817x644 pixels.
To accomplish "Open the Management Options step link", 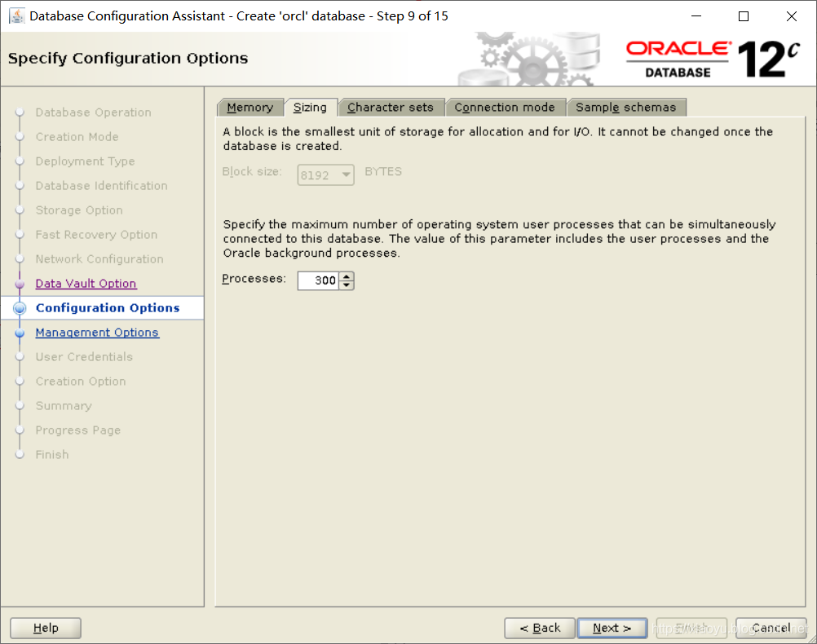I will coord(97,333).
